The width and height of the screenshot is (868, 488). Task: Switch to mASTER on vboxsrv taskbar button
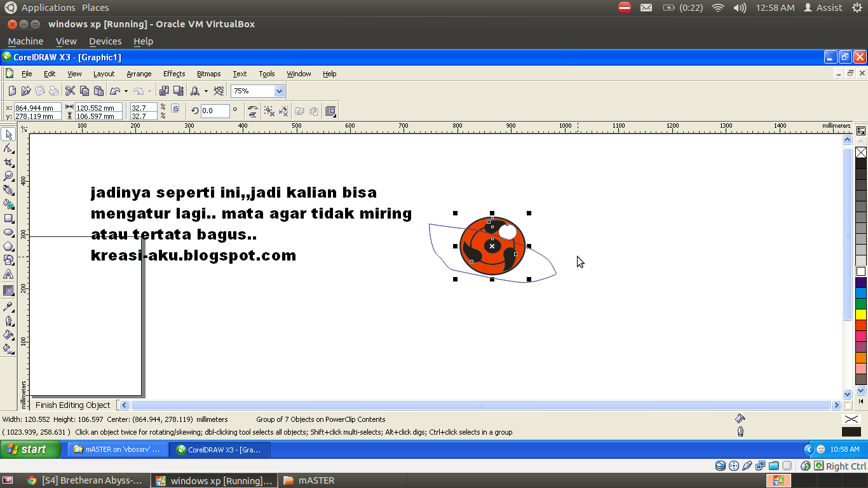point(118,449)
